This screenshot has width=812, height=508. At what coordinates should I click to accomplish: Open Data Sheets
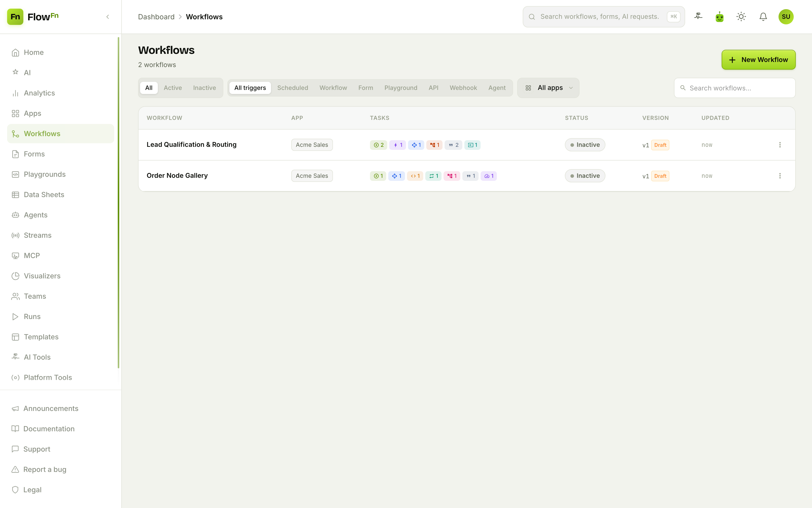[x=60, y=195]
